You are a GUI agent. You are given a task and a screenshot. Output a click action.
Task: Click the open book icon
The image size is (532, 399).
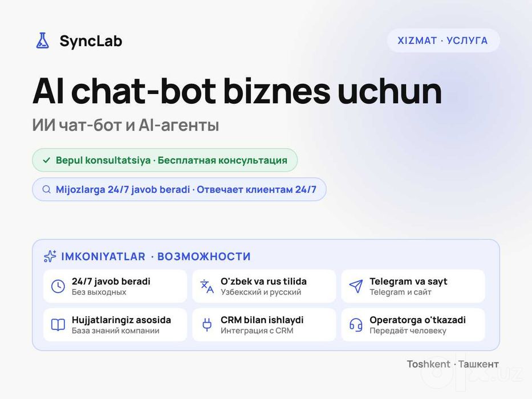click(x=58, y=325)
